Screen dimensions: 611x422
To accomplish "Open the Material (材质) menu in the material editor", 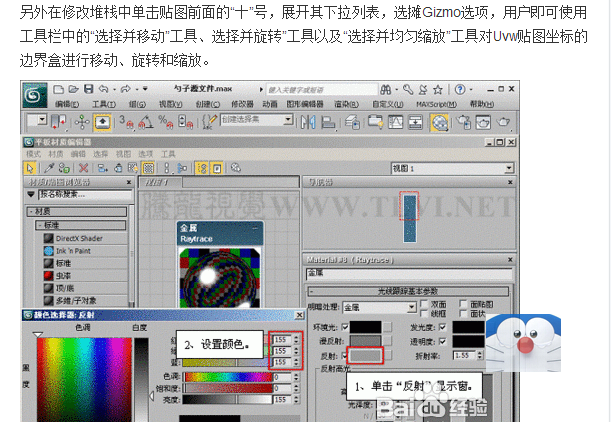I will coord(56,154).
